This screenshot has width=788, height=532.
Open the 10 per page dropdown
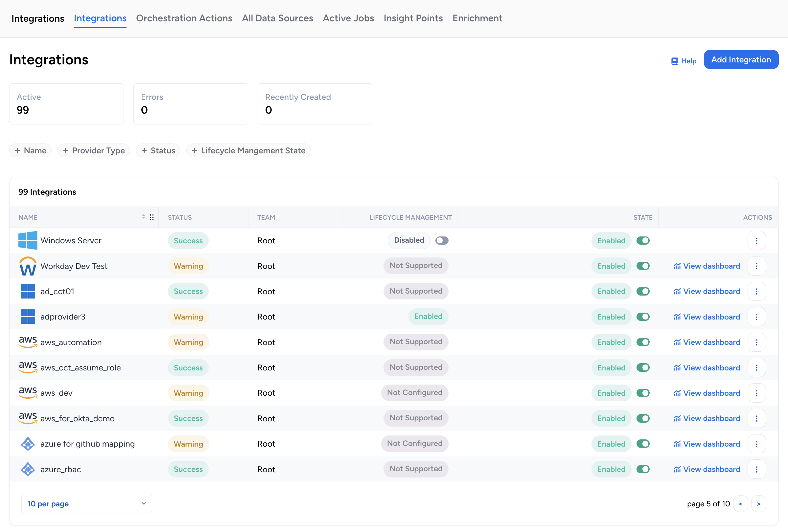[x=87, y=503]
